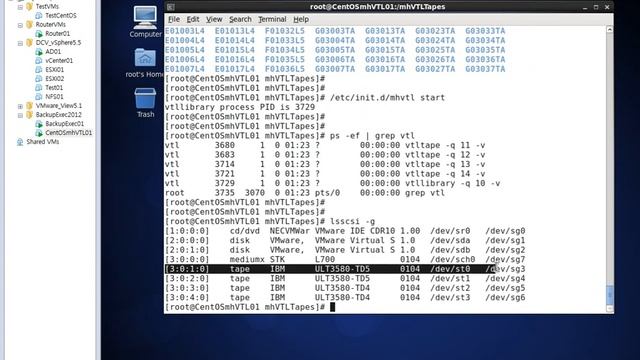The height and width of the screenshot is (360, 640).
Task: Click the /dev/sch0 mediumx STK L700 row
Action: click(x=345, y=260)
